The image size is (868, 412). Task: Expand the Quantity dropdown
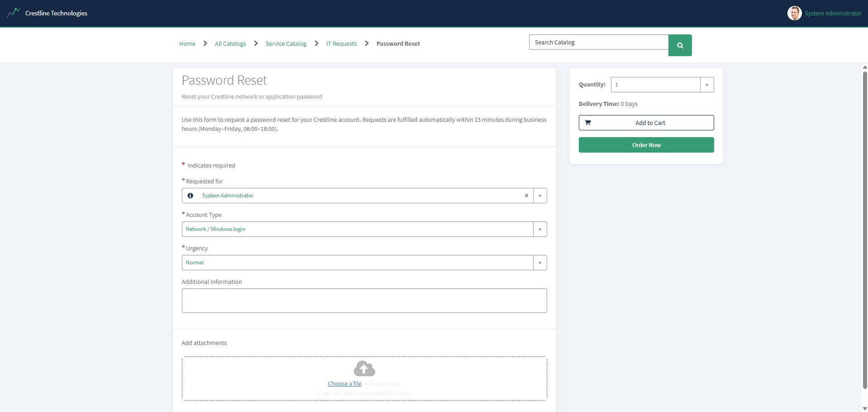(707, 85)
